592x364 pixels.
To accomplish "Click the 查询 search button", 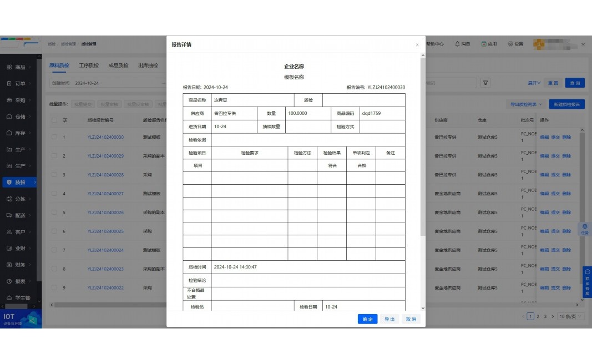I will click(575, 83).
